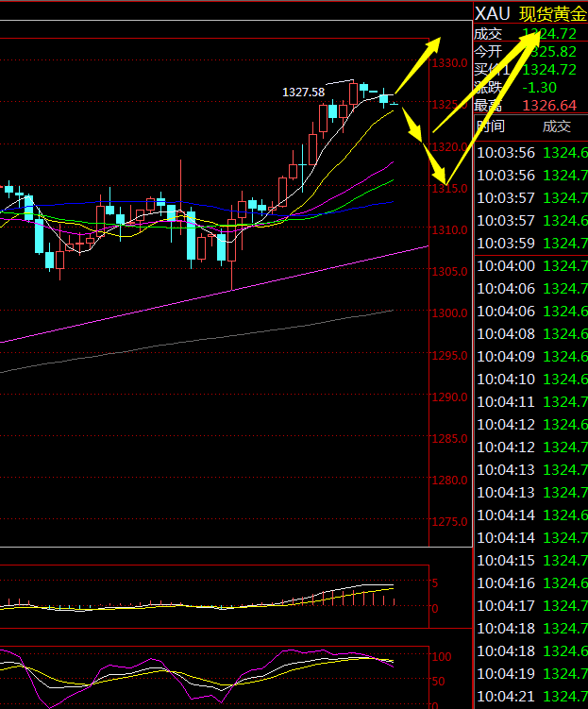Click the 50 level on oscillator axis

438,681
